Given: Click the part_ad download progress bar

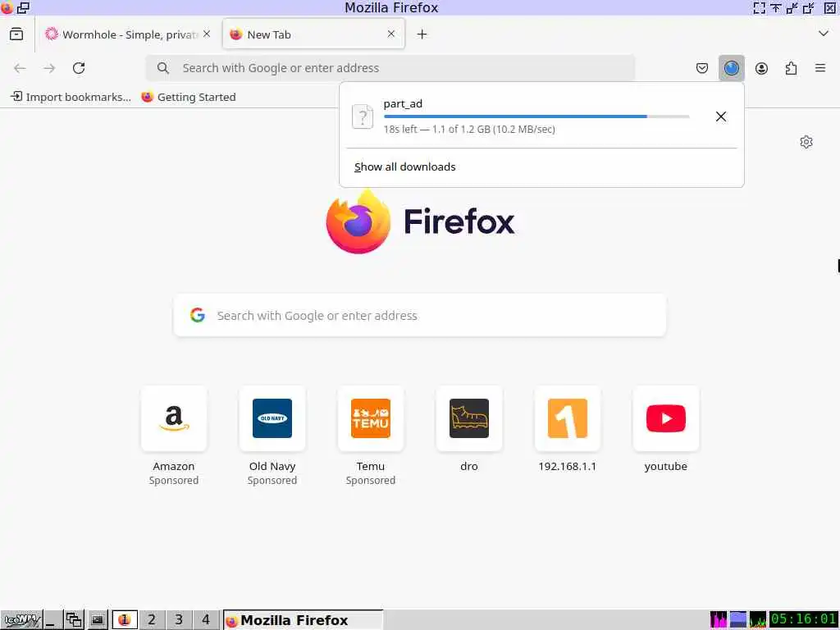Looking at the screenshot, I should click(536, 116).
